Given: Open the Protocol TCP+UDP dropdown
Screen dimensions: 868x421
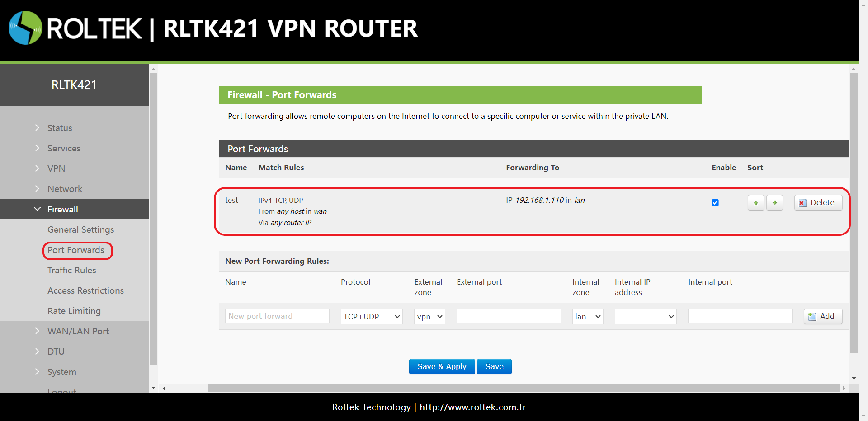Looking at the screenshot, I should [x=372, y=317].
